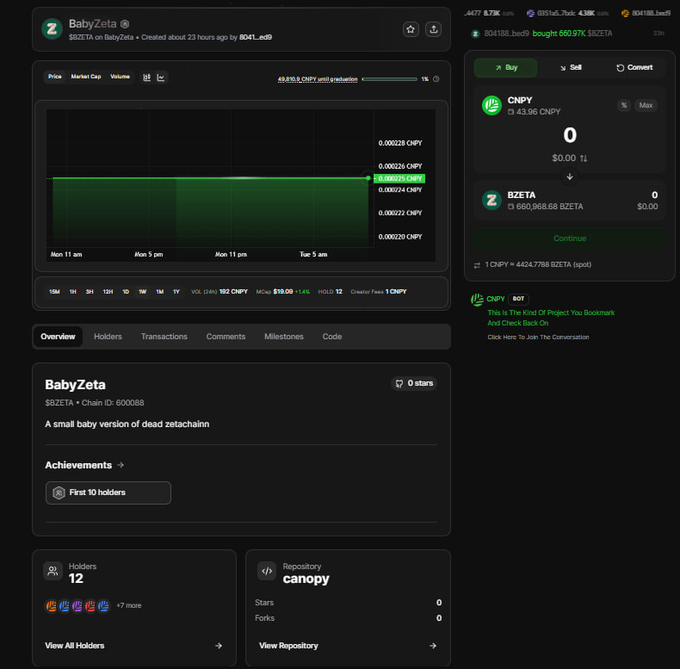
Task: Click the arrow next to Achievements
Action: [121, 465]
